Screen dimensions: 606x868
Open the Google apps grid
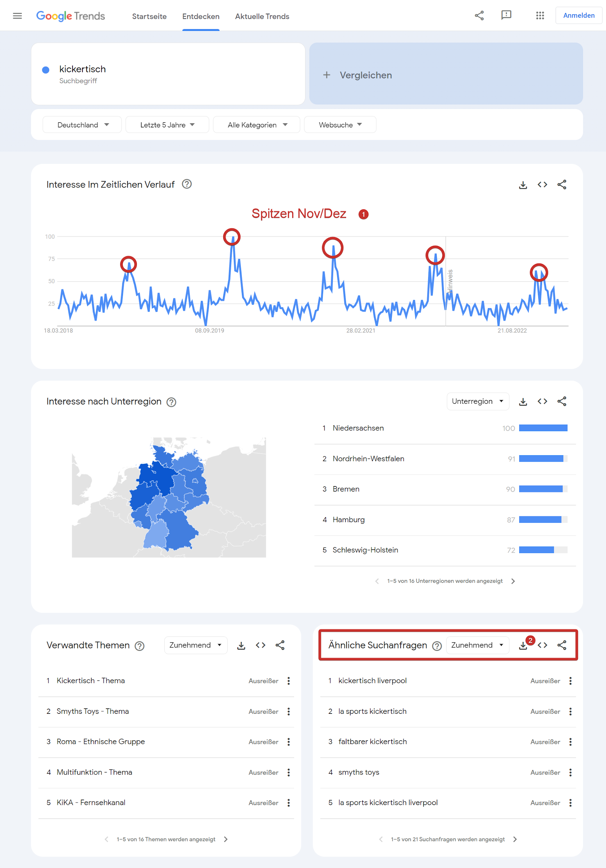tap(540, 16)
